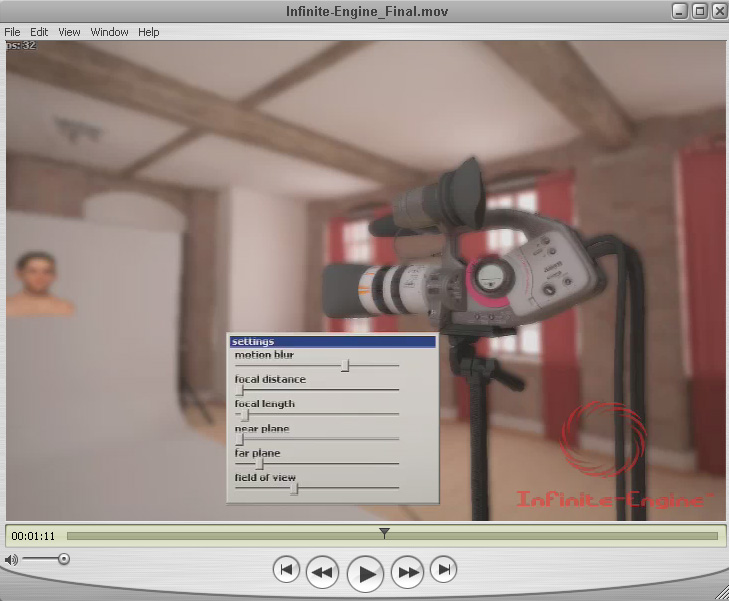Viewport: 729px width, 601px height.
Task: Maximize the QuickTime player window
Action: coord(699,11)
